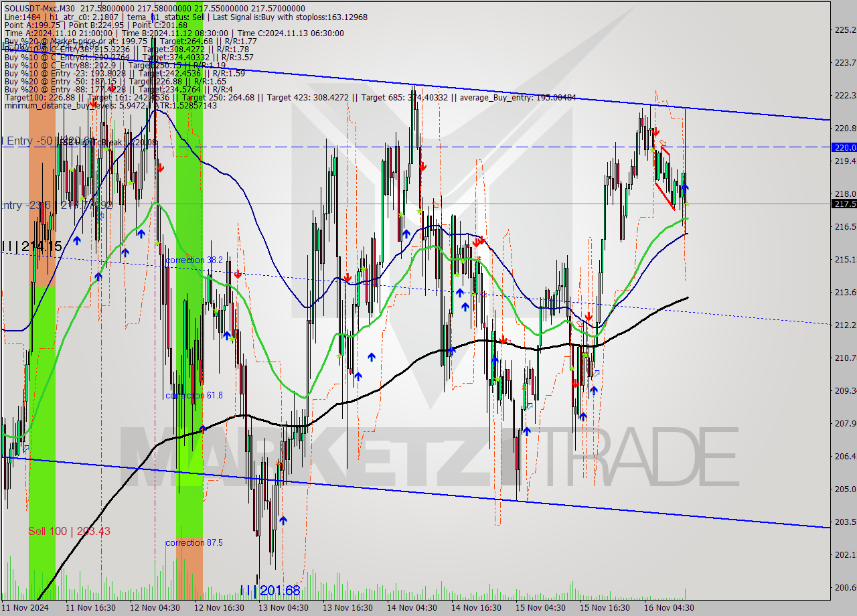
Task: Click the 200.6 price axis value
Action: 845,587
